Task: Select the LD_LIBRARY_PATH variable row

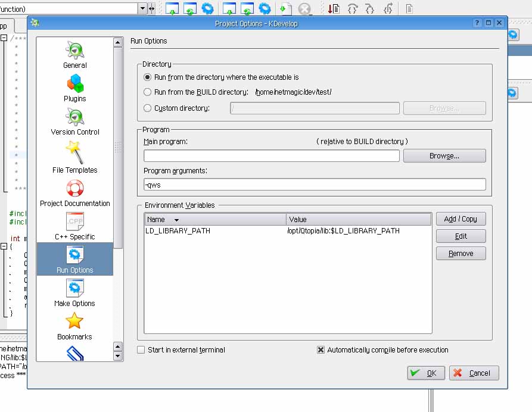Action: click(288, 231)
